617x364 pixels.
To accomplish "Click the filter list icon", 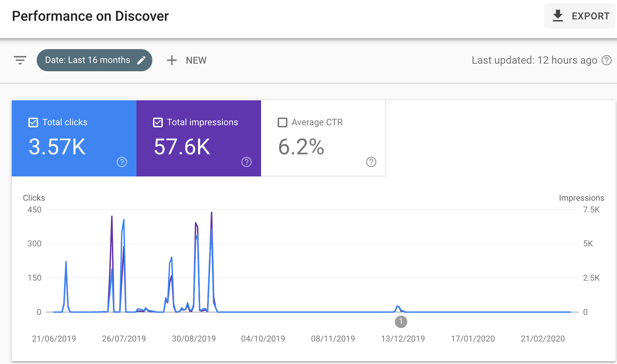I will point(20,60).
